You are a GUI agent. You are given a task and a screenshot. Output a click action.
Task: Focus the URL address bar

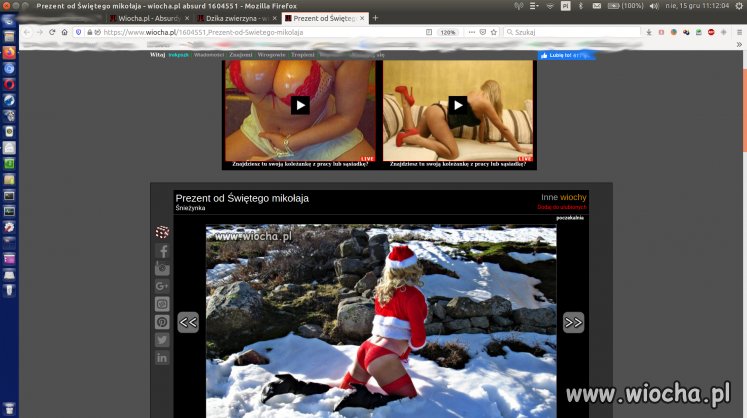pos(263,32)
